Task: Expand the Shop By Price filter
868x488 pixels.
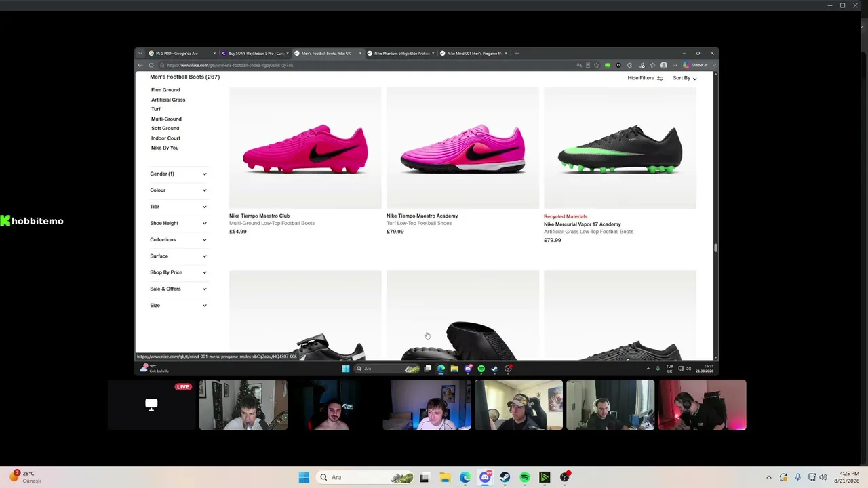Action: 178,272
